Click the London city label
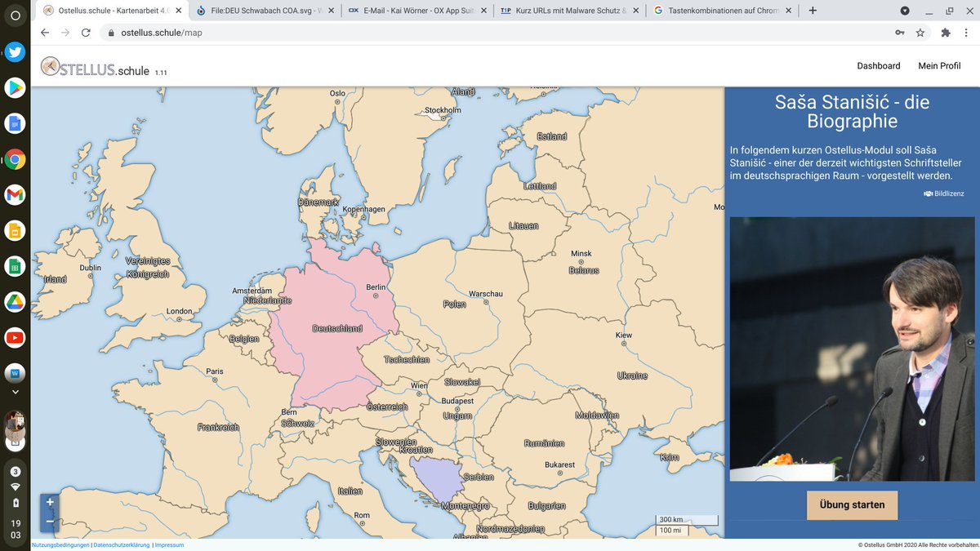Screen dimensions: 980x551 click(179, 311)
